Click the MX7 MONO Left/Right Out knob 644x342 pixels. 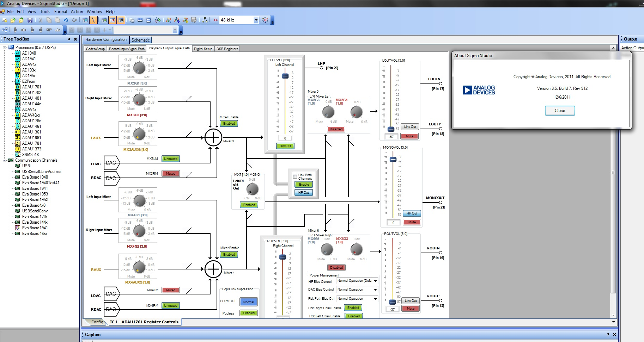pyautogui.click(x=252, y=189)
